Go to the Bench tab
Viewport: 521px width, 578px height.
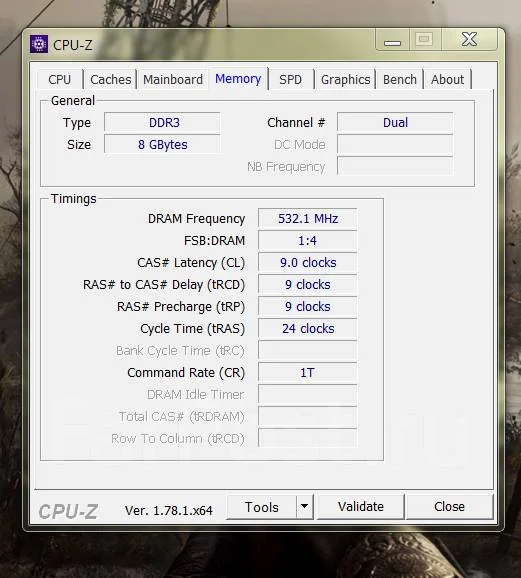point(400,79)
